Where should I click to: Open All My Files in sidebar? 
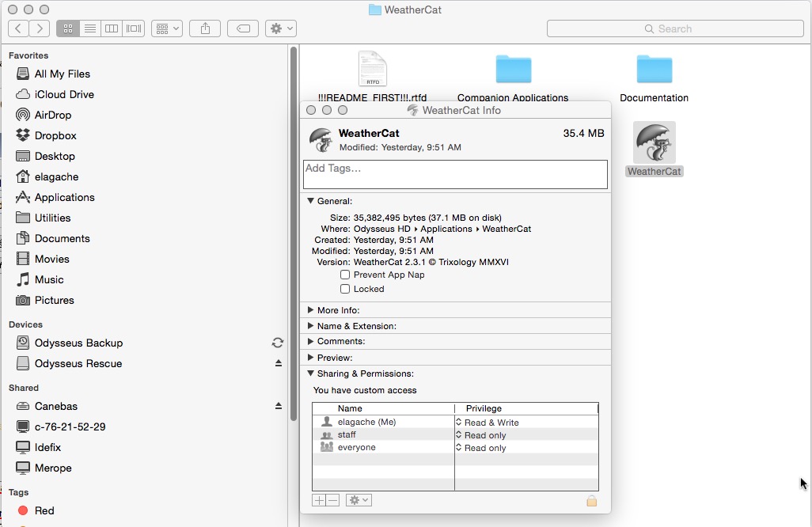(63, 74)
